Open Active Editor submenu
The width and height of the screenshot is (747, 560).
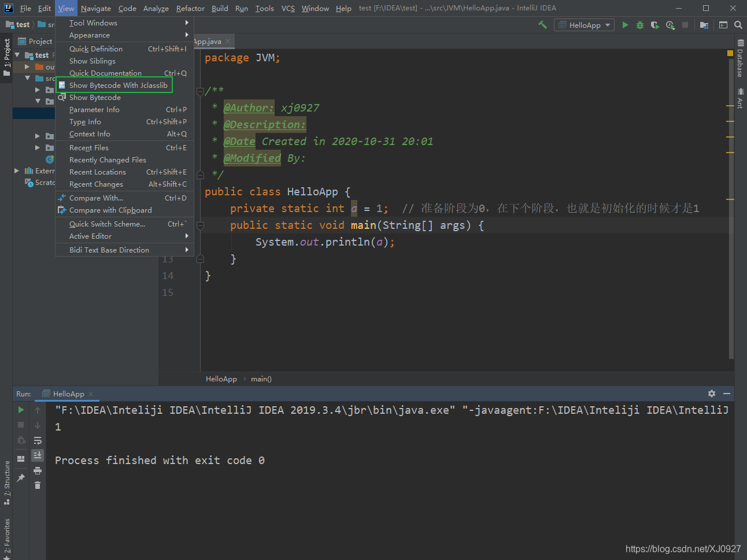[x=124, y=236]
